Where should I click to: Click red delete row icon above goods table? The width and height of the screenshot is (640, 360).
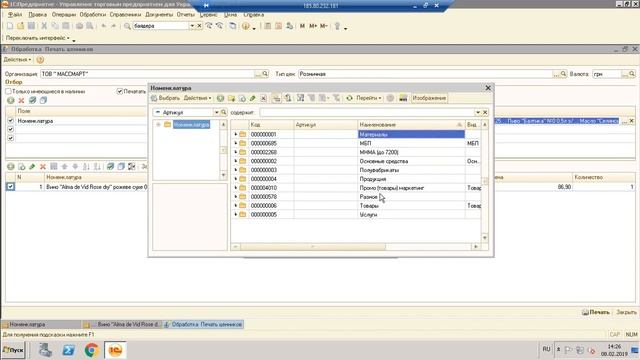42,167
